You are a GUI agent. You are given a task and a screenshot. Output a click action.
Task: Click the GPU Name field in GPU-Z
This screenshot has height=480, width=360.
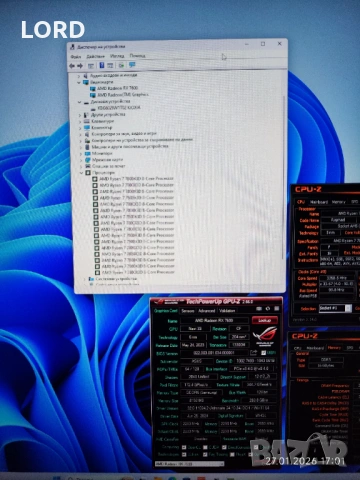(214, 320)
